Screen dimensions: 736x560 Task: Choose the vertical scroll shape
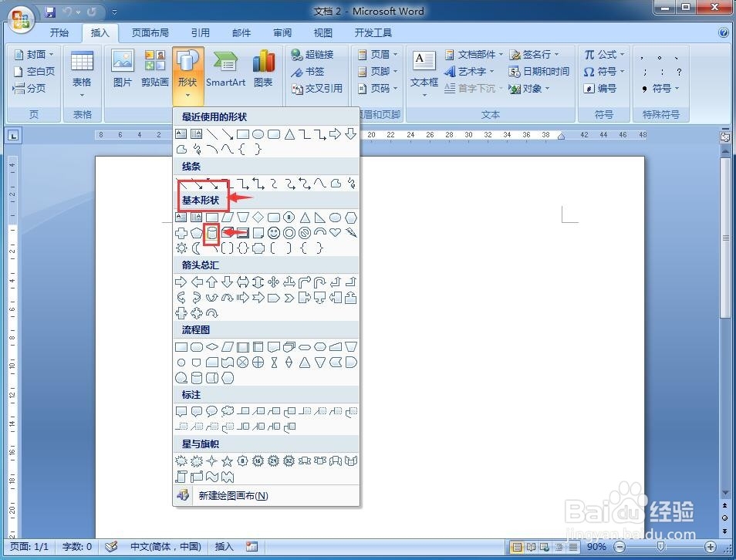tap(181, 477)
